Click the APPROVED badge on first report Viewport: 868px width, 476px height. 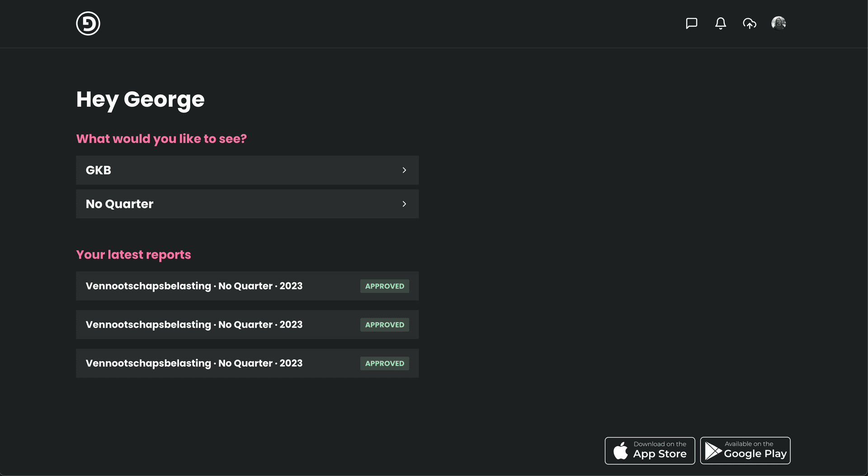(x=384, y=286)
